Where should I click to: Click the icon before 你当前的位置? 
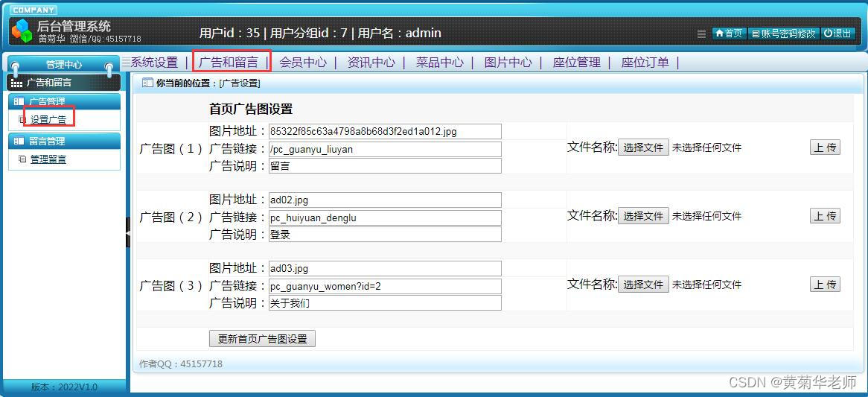tap(147, 83)
